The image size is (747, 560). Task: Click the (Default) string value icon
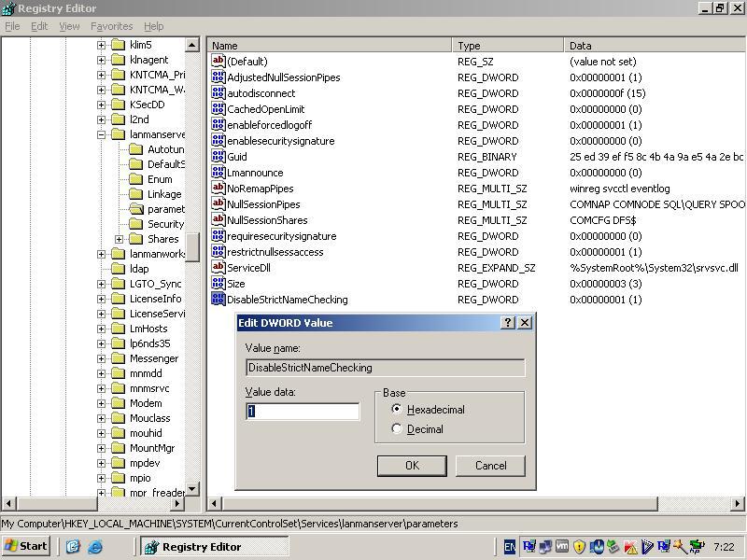tap(218, 61)
